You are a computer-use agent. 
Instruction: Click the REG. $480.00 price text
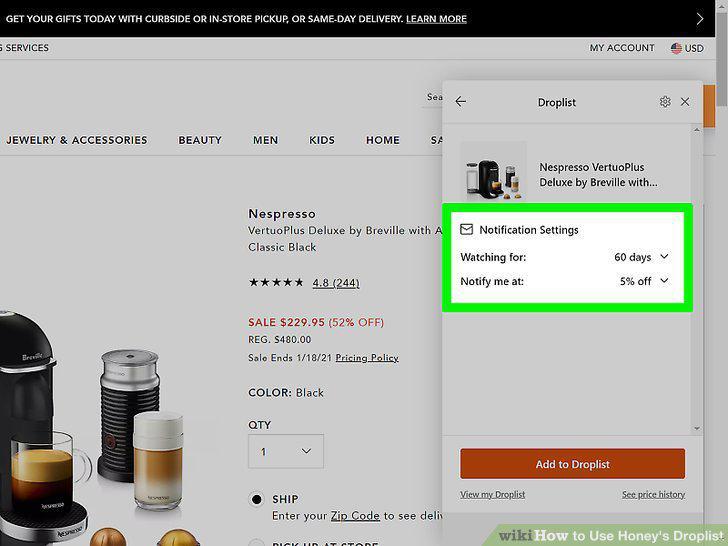click(280, 339)
